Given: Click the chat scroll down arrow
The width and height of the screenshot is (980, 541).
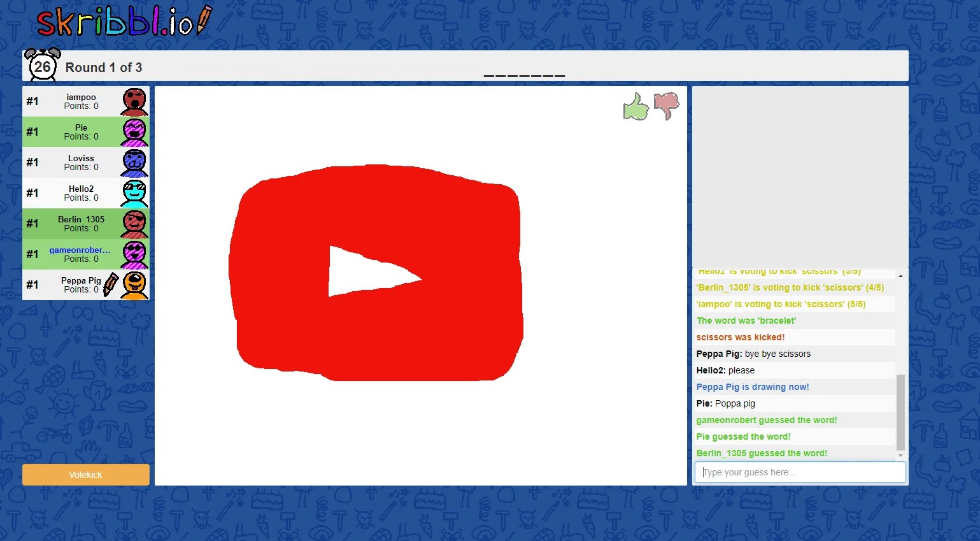Looking at the screenshot, I should coord(900,455).
